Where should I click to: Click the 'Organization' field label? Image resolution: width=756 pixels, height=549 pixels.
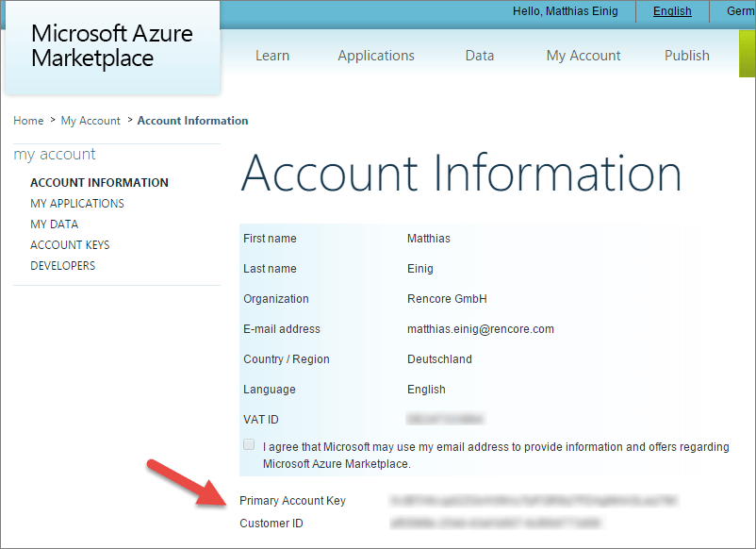[x=276, y=299]
